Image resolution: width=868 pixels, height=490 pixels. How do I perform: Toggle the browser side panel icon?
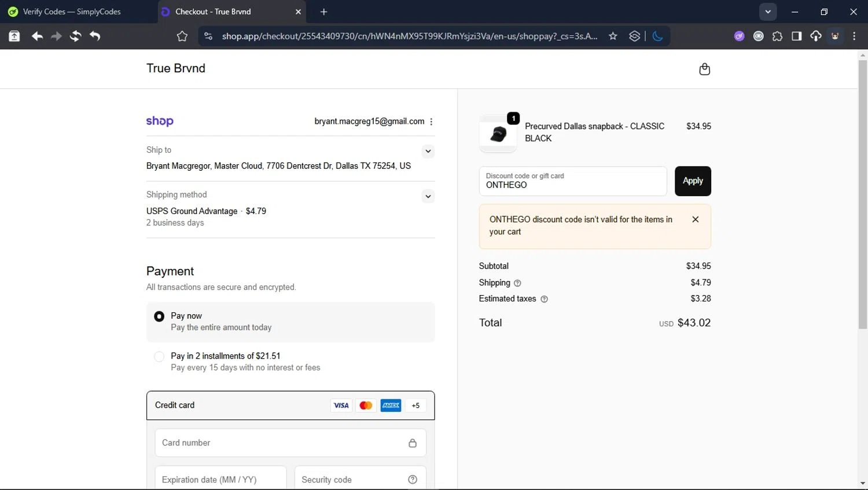pyautogui.click(x=796, y=36)
